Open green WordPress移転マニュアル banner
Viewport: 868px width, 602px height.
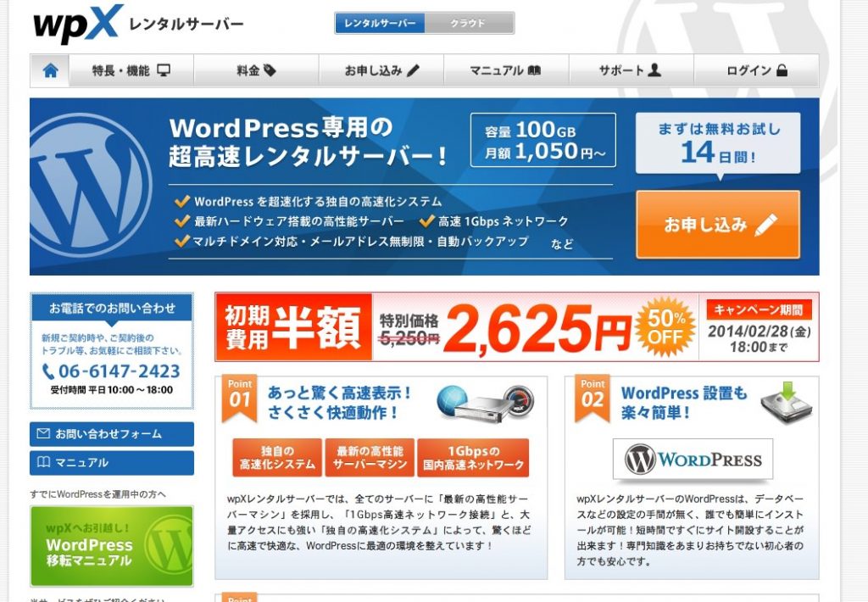(x=112, y=545)
